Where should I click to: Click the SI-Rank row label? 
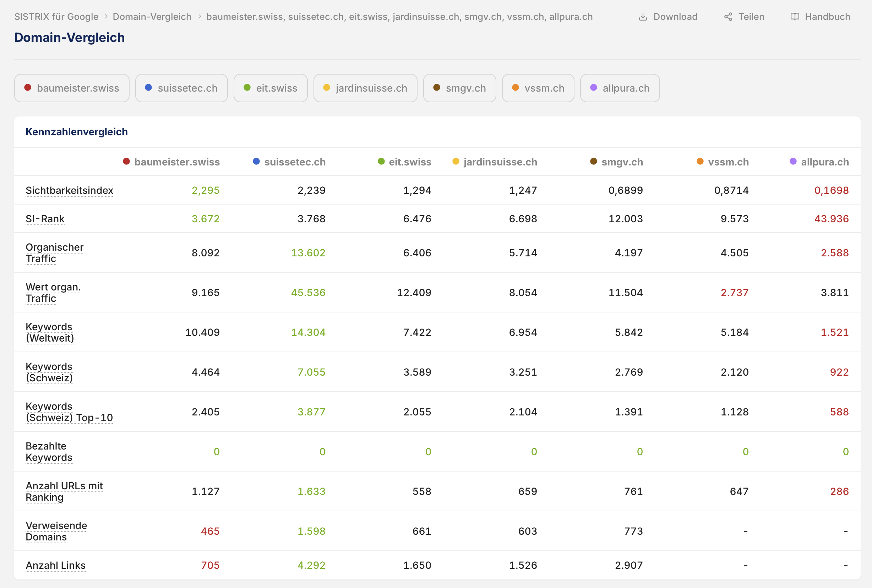tap(45, 219)
